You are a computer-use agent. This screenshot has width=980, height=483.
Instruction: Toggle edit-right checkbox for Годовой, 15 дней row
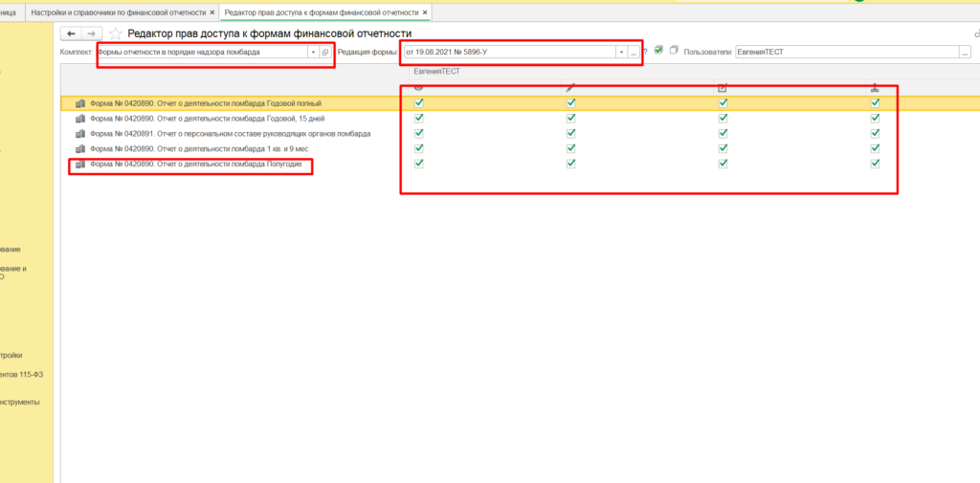pos(570,119)
